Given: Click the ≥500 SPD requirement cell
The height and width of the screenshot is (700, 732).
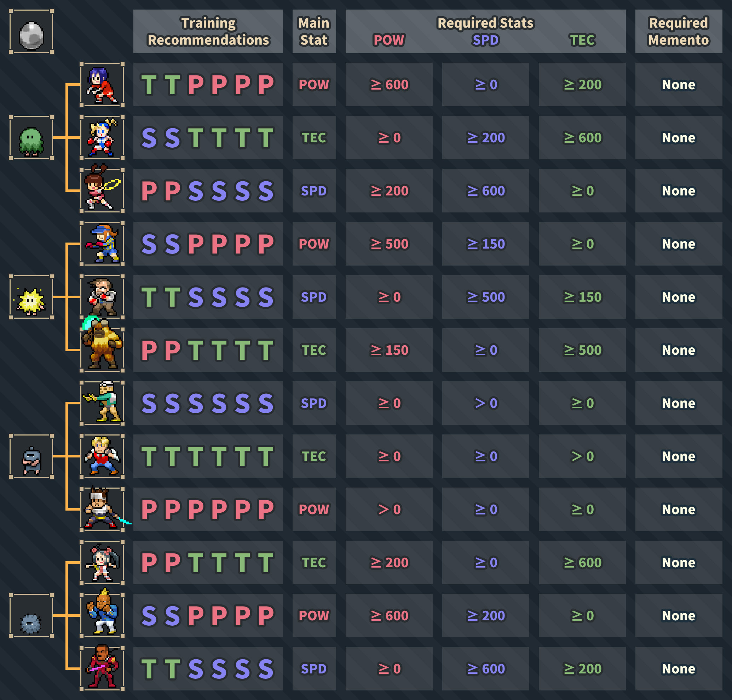Looking at the screenshot, I should [485, 297].
